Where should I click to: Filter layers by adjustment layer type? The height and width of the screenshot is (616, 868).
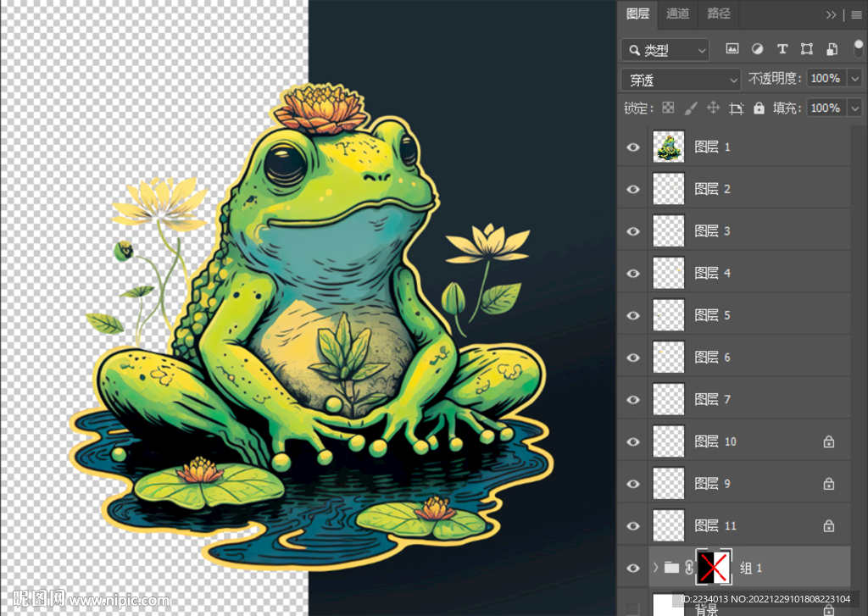(x=757, y=49)
